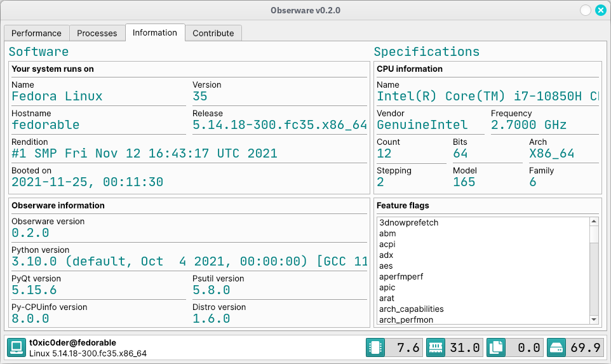The width and height of the screenshot is (611, 364).
Task: Open the Processes tab
Action: [x=97, y=33]
